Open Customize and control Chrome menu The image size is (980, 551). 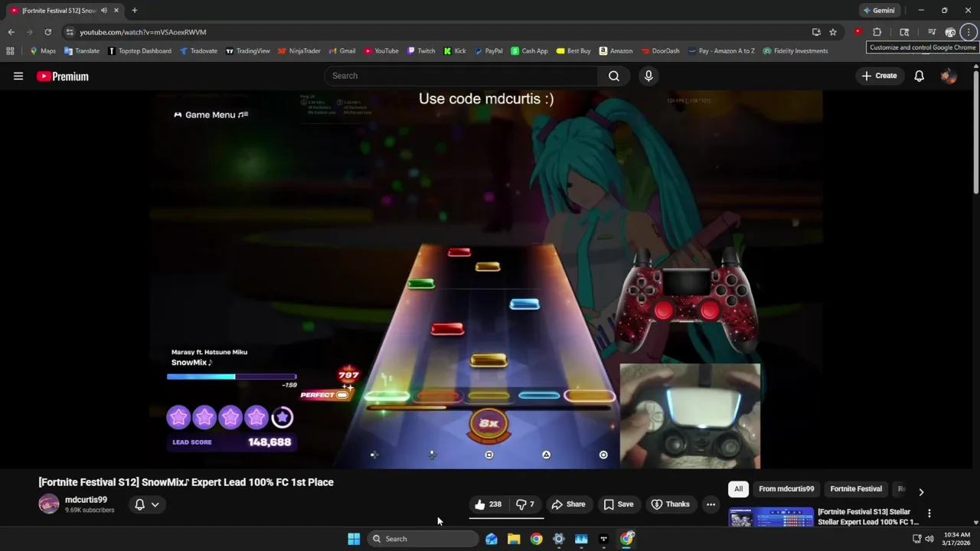[969, 32]
